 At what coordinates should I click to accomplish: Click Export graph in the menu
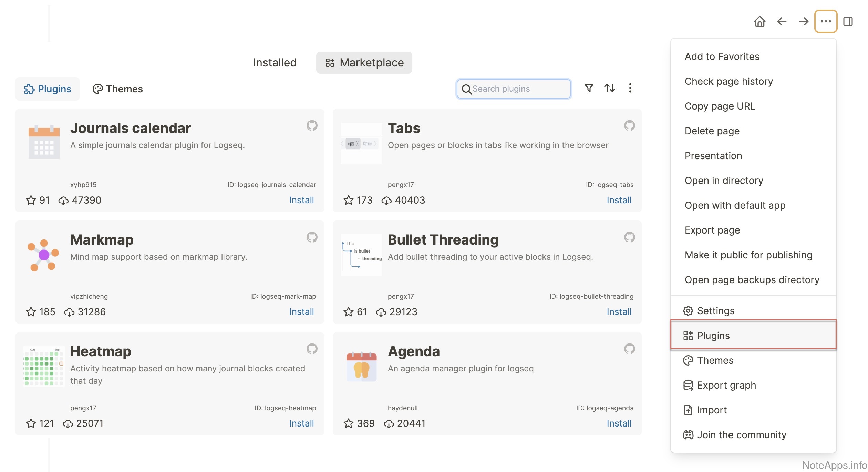pos(726,385)
